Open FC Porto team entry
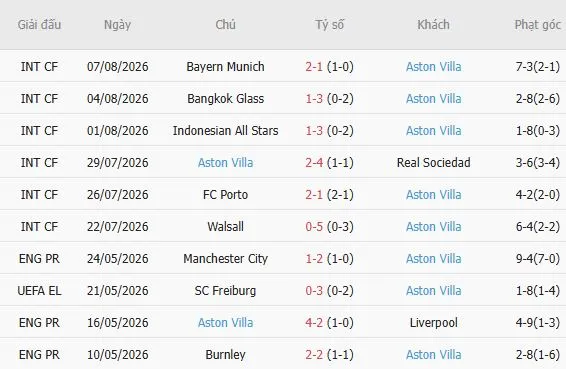Screen dimensions: 566x369 [225, 195]
